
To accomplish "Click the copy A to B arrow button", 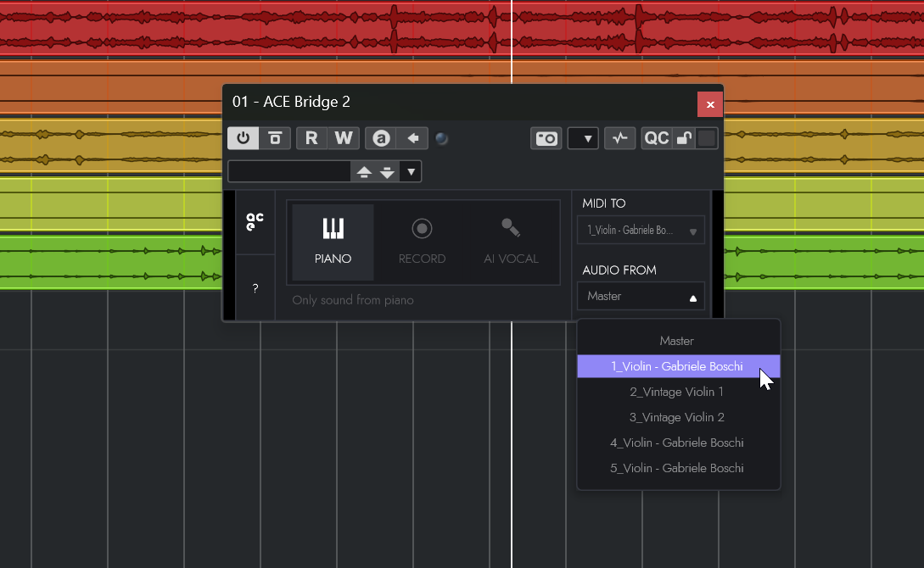I will 412,138.
